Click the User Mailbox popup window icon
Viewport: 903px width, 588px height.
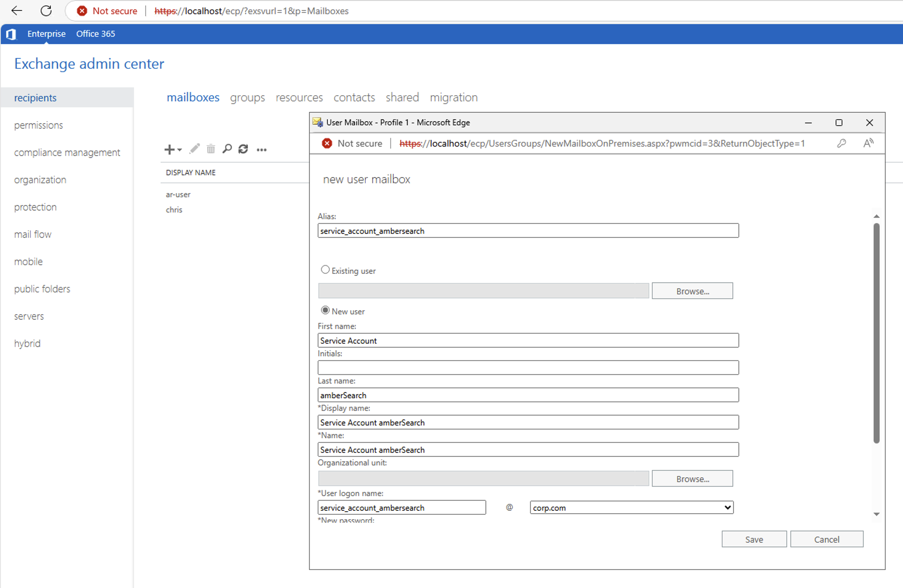pos(318,122)
